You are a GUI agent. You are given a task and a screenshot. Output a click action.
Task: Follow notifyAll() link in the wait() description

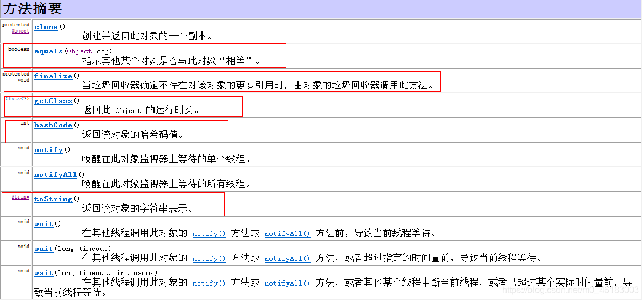(288, 233)
